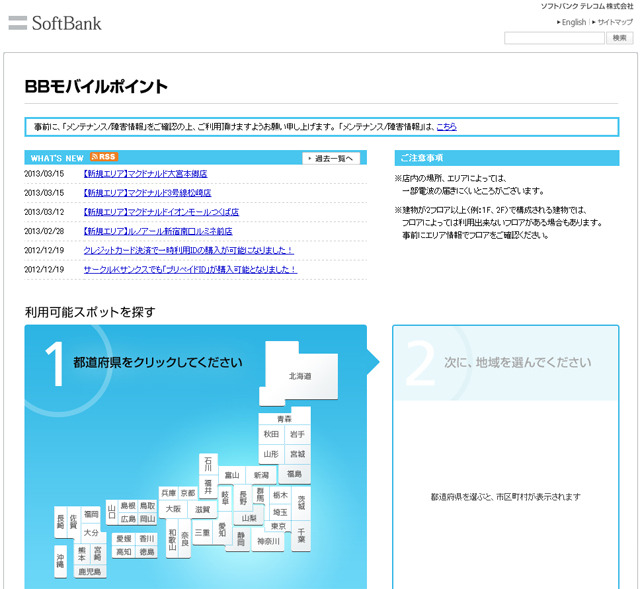
Task: Choose 熊本 on the map
Action: tap(82, 553)
